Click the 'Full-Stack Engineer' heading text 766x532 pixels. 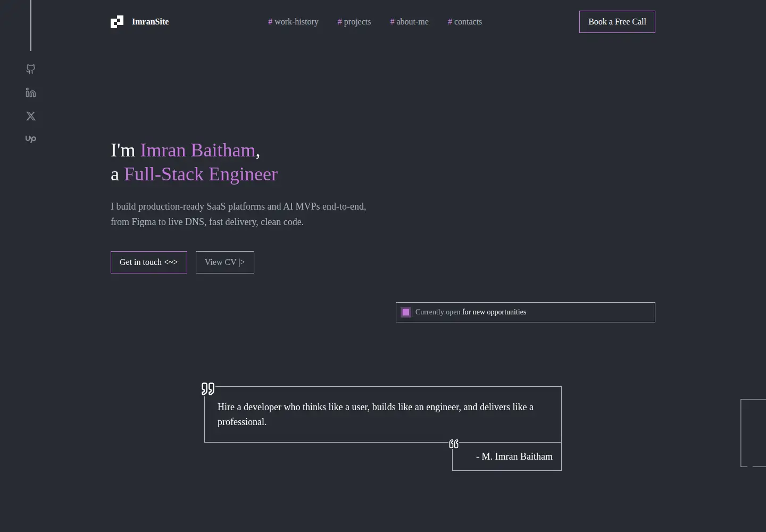[201, 174]
